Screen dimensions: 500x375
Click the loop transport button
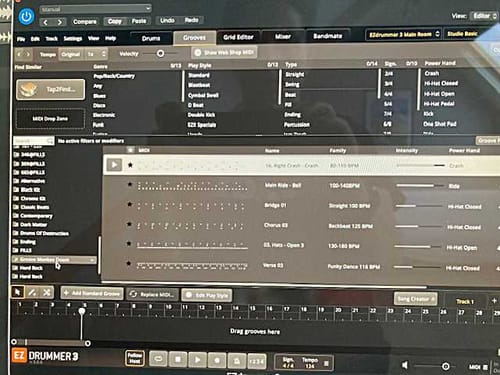point(158,359)
